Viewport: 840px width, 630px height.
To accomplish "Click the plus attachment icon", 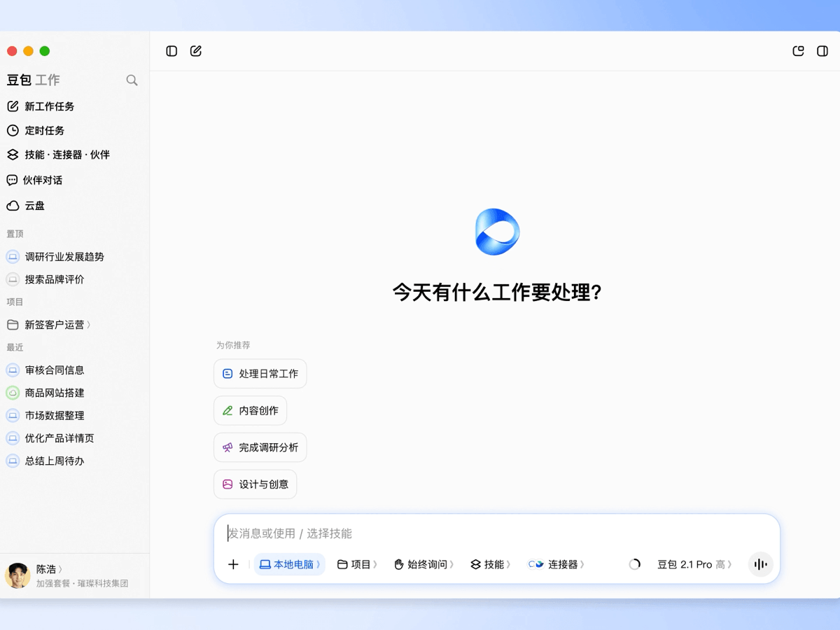I will (x=234, y=564).
